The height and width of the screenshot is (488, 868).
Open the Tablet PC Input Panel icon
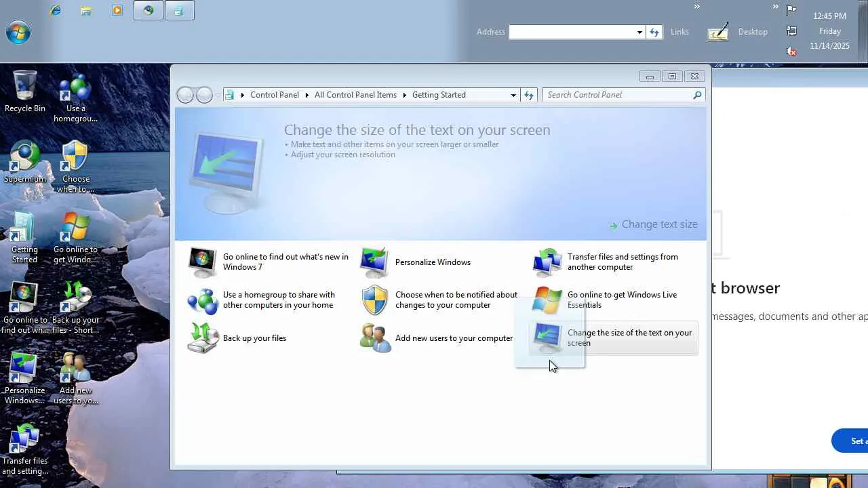click(718, 32)
